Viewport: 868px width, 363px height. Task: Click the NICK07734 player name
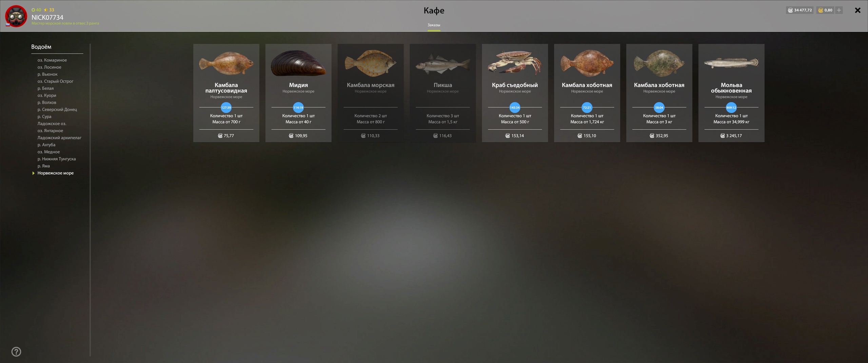[47, 17]
